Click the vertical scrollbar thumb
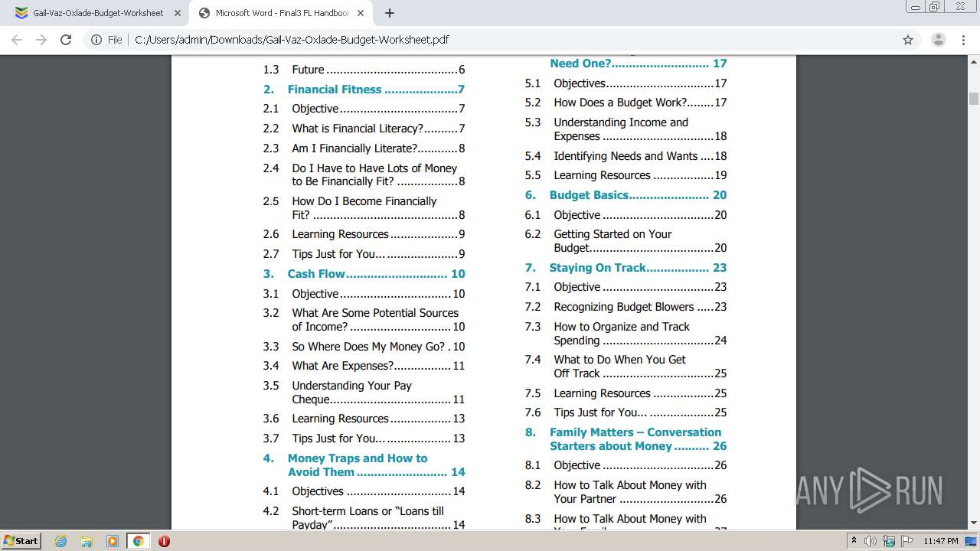Image resolution: width=980 pixels, height=551 pixels. pyautogui.click(x=974, y=98)
